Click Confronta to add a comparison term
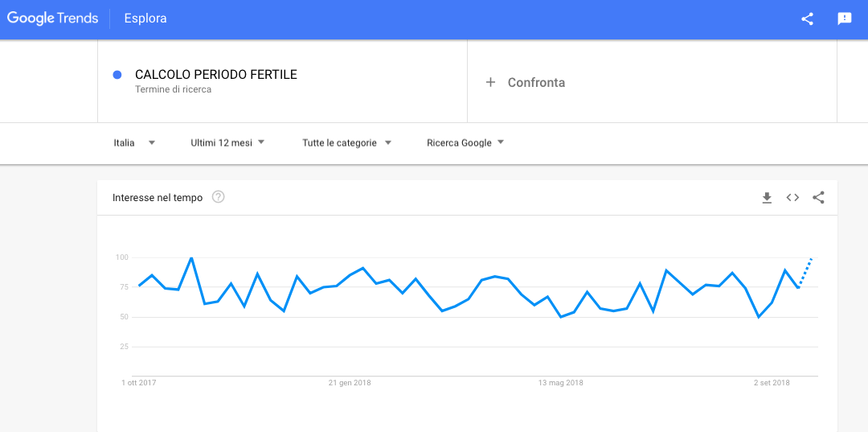Screen dimensions: 868x432 536,82
